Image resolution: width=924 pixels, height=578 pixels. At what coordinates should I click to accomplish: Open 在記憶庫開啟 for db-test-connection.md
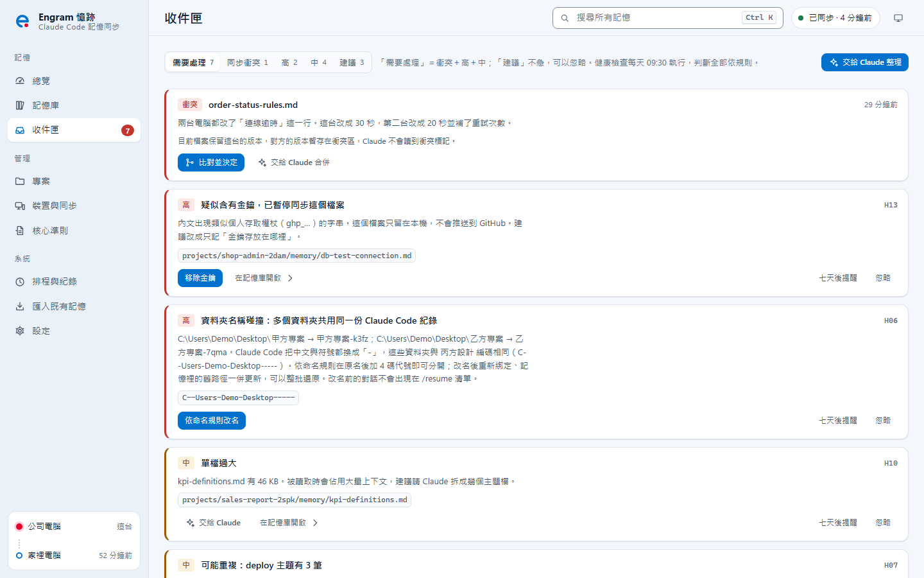click(264, 278)
